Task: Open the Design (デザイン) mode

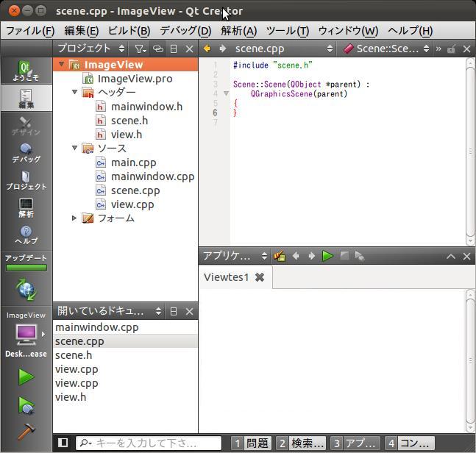Action: coord(26,126)
